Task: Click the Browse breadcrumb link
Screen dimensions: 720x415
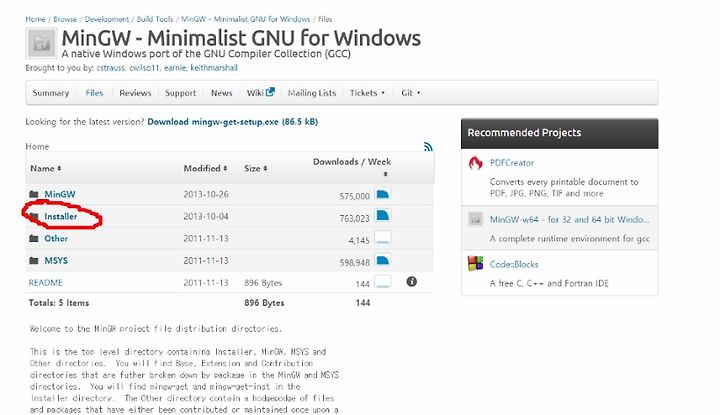Action: [x=65, y=19]
